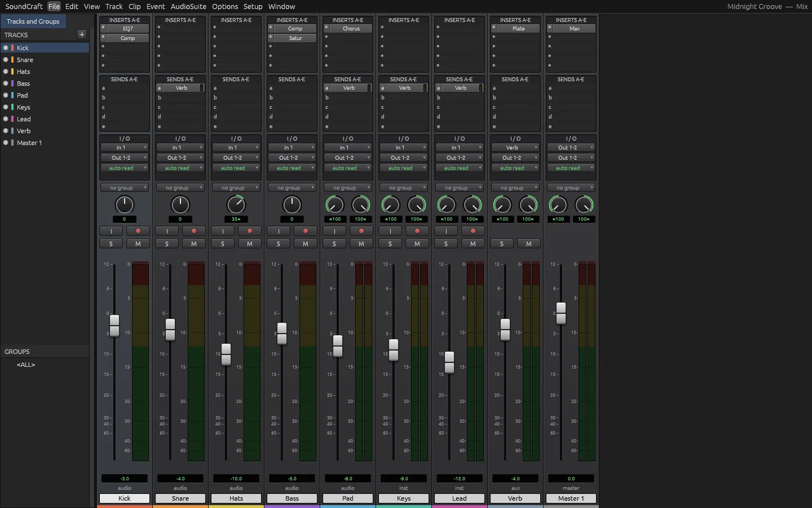The height and width of the screenshot is (508, 812).
Task: Select the Tracks and Groups tab
Action: point(33,21)
